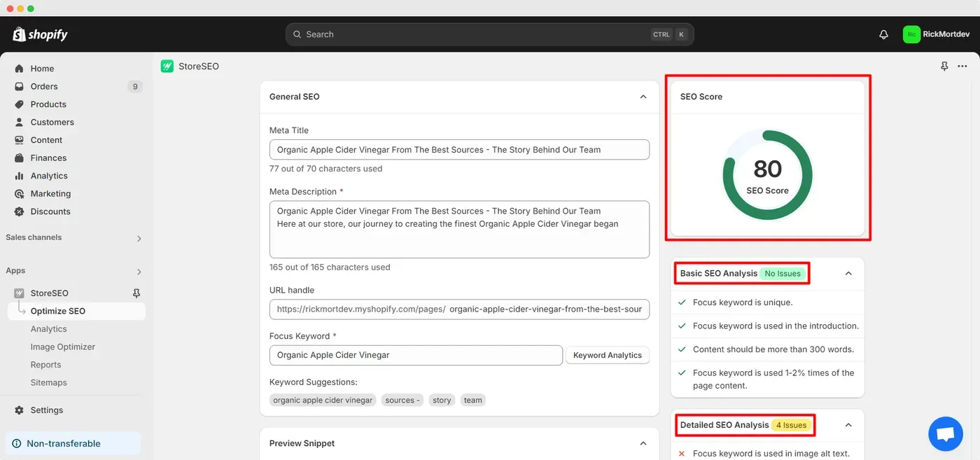Collapse the Preview Snippet section
Screen dimensions: 980x460
pos(643,443)
